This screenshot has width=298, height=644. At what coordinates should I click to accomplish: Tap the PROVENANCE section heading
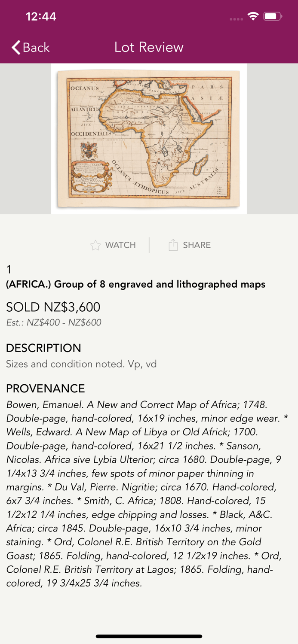46,389
